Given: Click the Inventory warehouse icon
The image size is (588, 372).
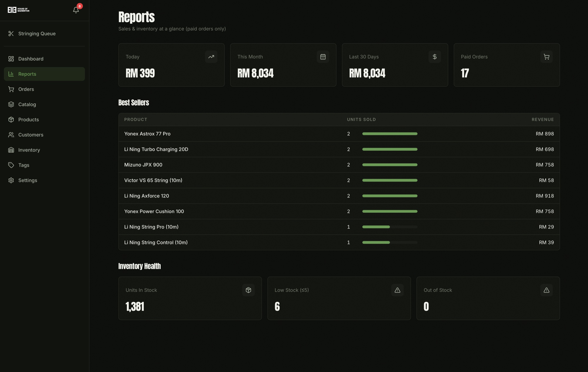Looking at the screenshot, I should tap(11, 150).
